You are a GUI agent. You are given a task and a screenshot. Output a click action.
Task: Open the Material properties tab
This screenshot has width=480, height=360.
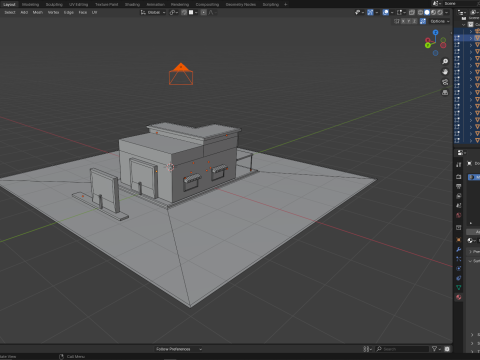[459, 297]
